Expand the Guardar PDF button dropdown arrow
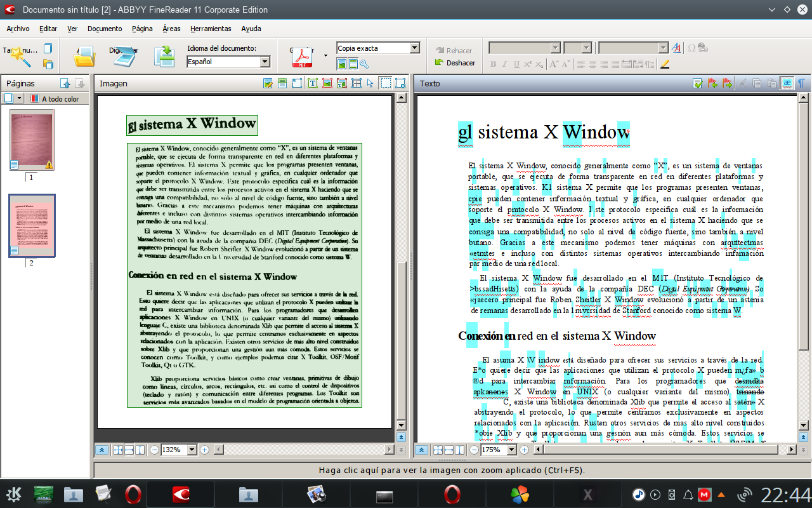The width and height of the screenshot is (812, 508). (326, 56)
